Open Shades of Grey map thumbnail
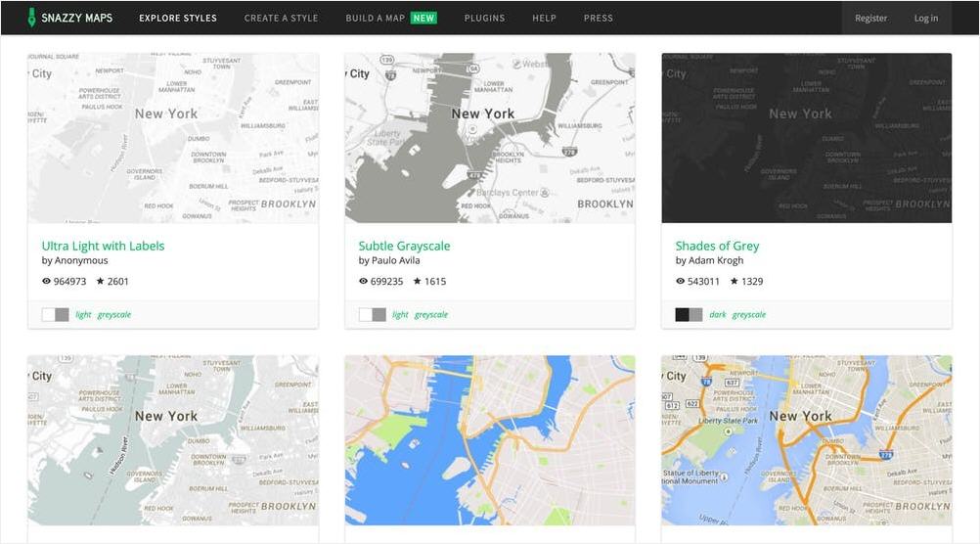Image resolution: width=980 pixels, height=544 pixels. [x=807, y=138]
